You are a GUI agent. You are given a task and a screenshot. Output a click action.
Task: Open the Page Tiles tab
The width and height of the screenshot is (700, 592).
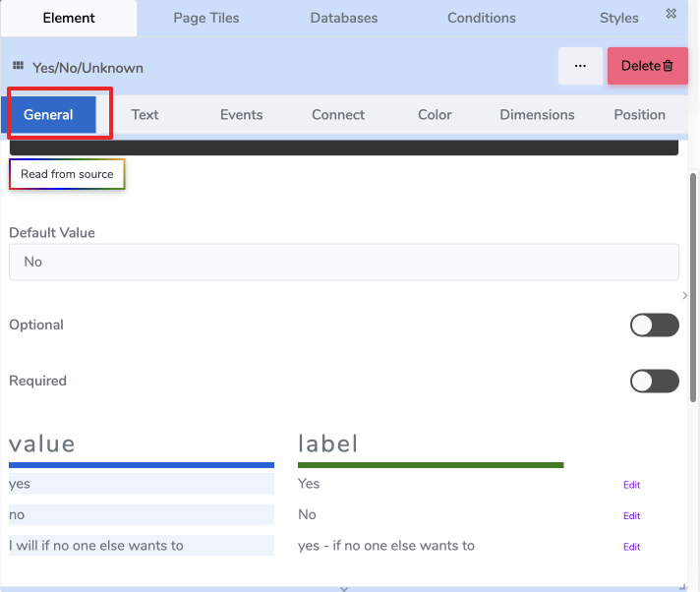(x=206, y=18)
